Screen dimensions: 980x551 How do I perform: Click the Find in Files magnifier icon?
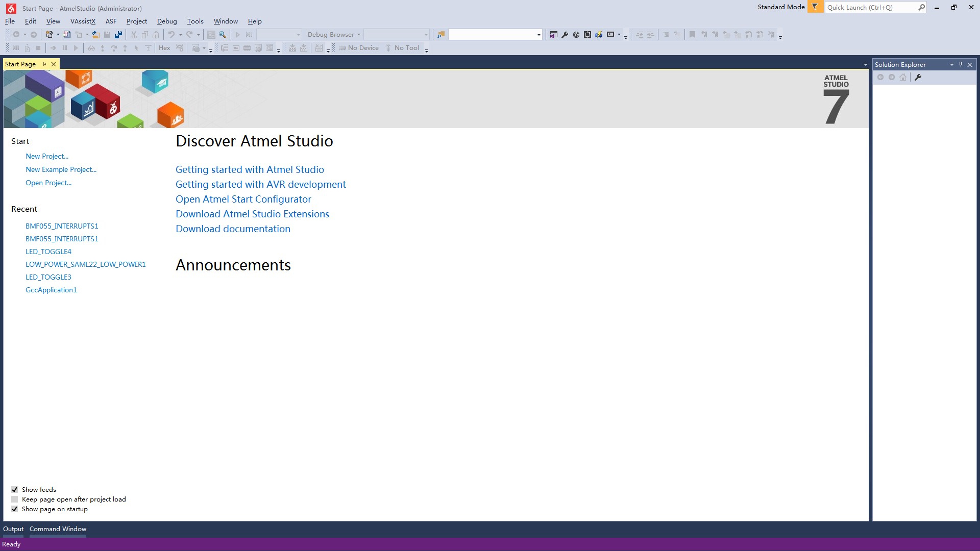223,35
